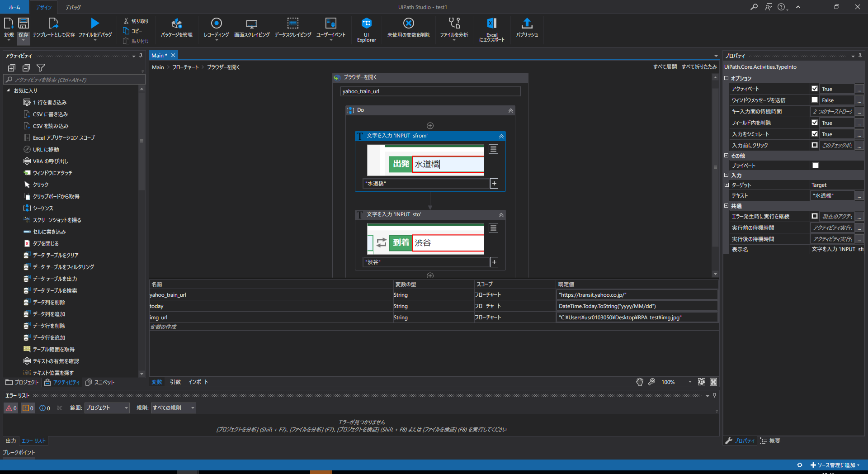Collapse the お気に入り tree node
The image size is (868, 474).
click(x=8, y=90)
